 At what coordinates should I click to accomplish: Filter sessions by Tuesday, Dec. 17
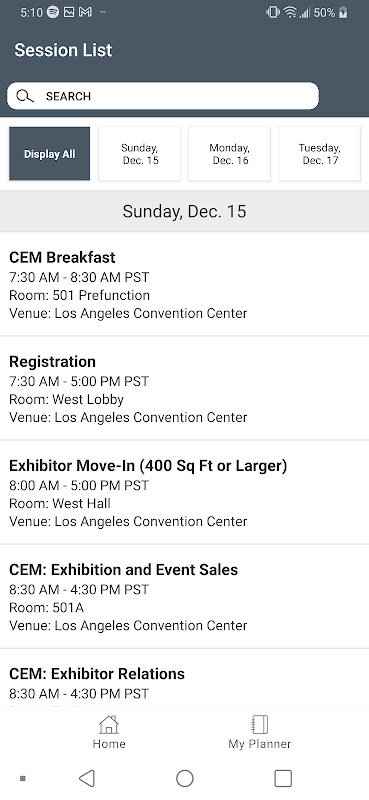click(x=319, y=154)
